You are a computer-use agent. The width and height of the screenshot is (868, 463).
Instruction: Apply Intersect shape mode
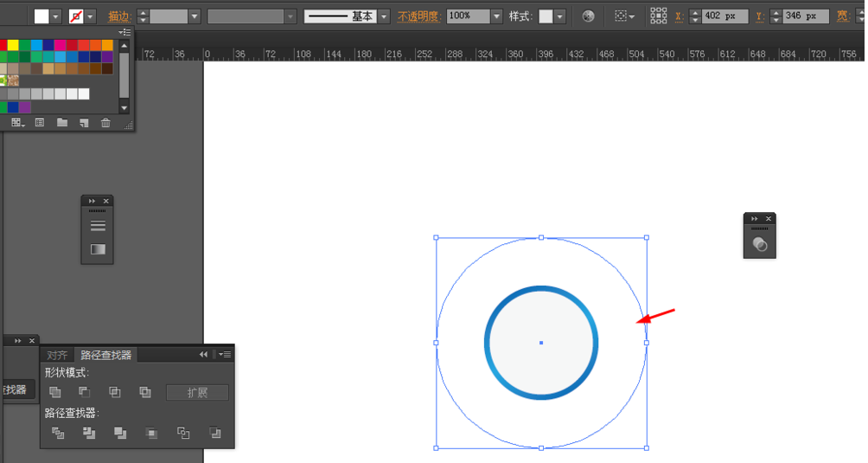tap(115, 392)
